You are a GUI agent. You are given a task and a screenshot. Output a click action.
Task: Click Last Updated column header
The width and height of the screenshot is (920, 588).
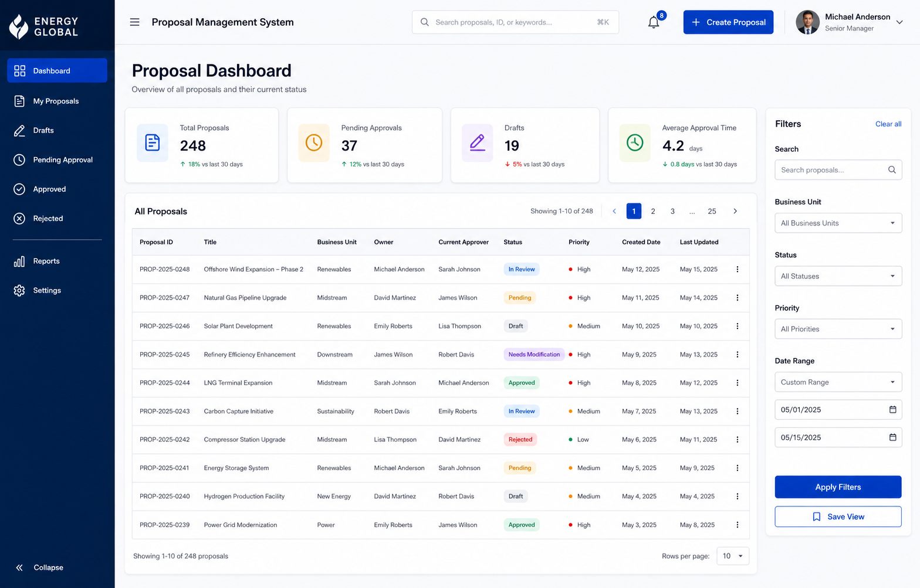pos(699,242)
